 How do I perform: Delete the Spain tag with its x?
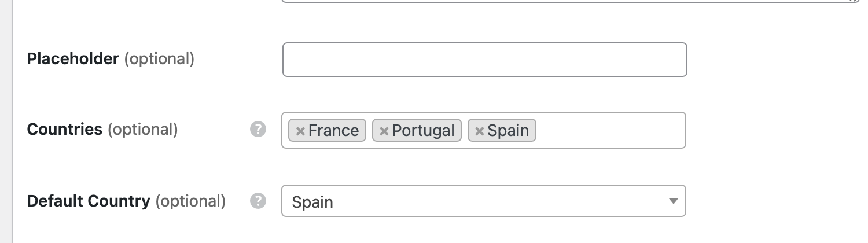pos(479,131)
